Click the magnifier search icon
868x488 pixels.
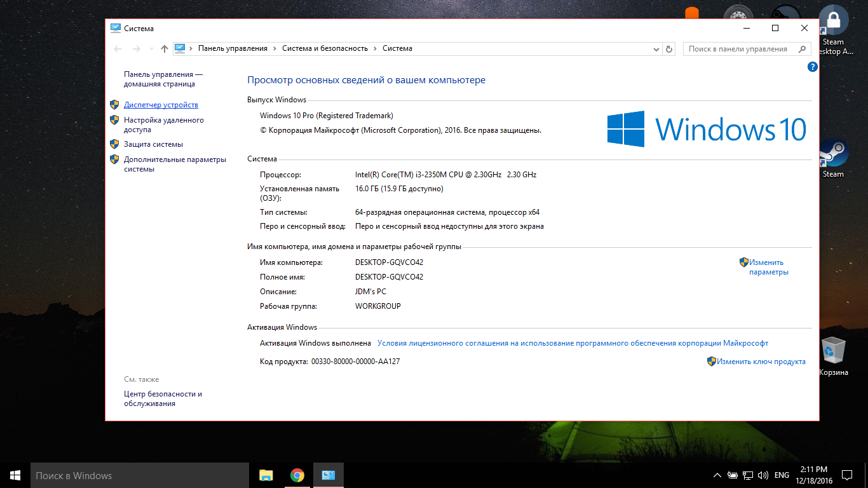click(x=803, y=49)
